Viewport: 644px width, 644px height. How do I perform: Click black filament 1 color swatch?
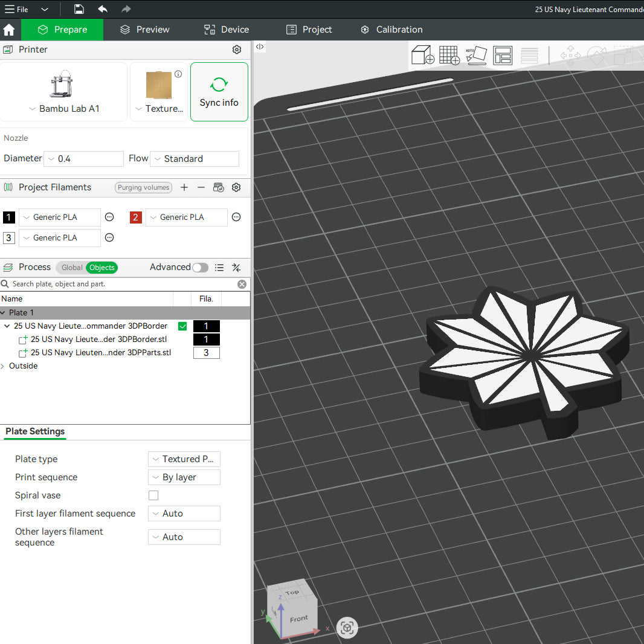click(9, 217)
